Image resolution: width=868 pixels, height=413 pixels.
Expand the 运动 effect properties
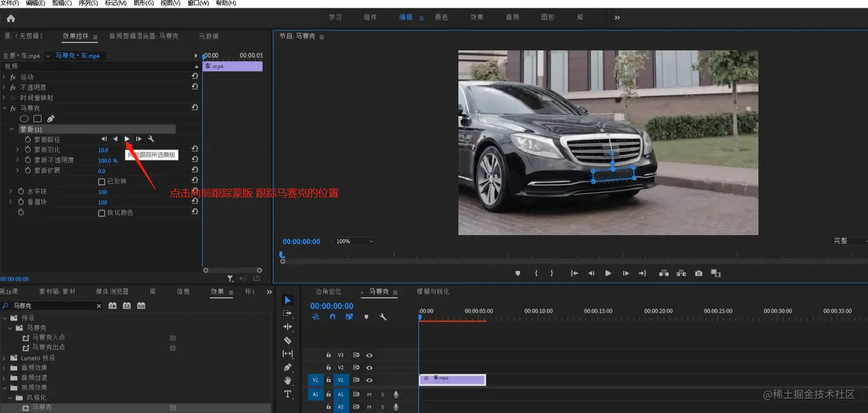click(x=4, y=77)
